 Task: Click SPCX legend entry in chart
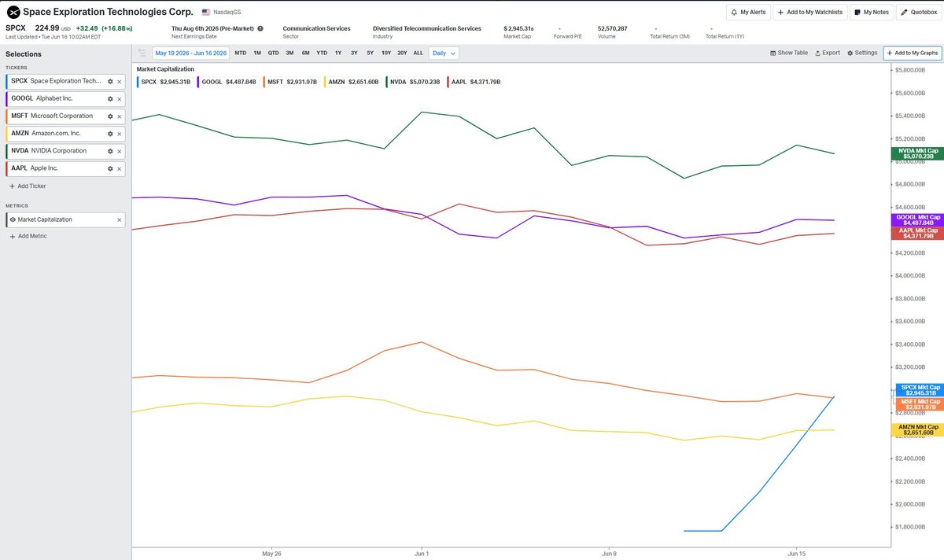(x=163, y=82)
